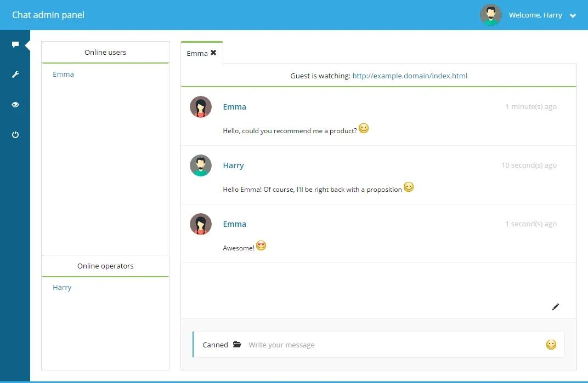Select Harry in Online operators list
This screenshot has height=383, width=588.
tap(62, 288)
